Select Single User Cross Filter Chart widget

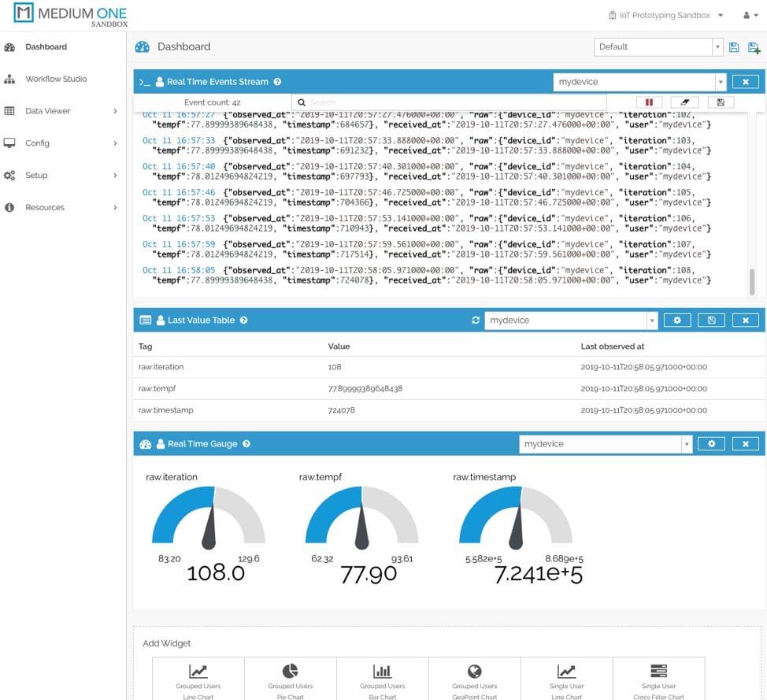coord(658,679)
